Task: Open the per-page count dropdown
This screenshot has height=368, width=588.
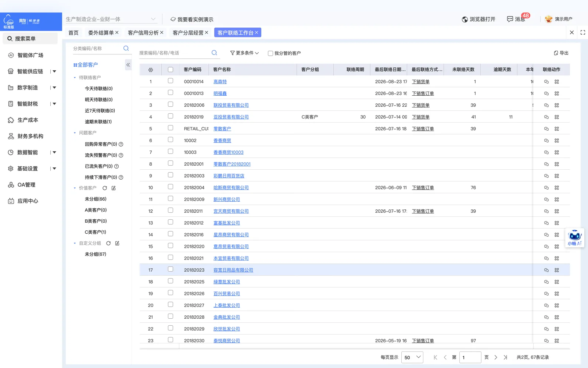Action: point(412,357)
